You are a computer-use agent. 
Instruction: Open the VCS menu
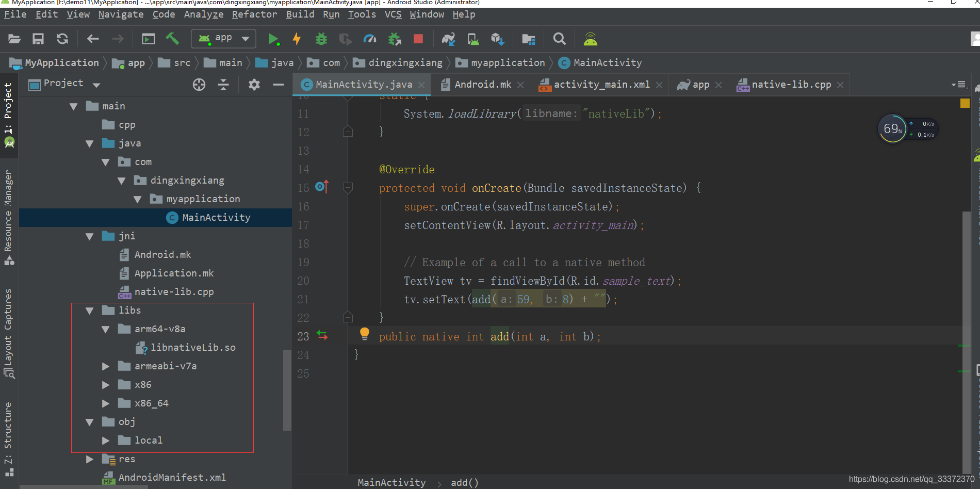(x=393, y=14)
